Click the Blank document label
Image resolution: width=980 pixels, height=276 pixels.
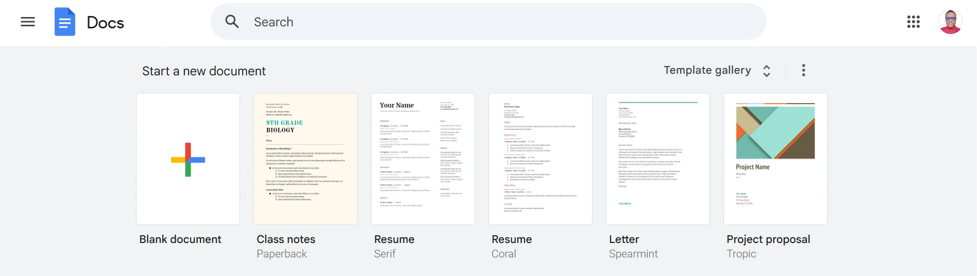180,239
